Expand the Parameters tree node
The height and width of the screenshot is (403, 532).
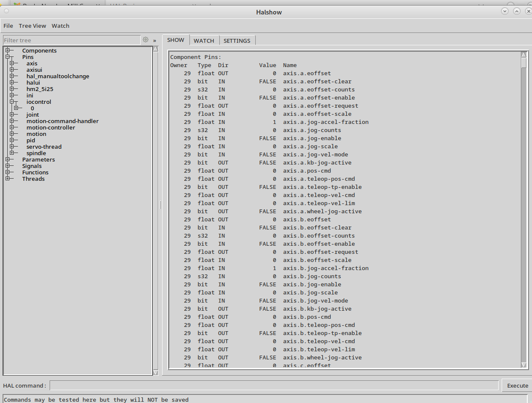click(x=7, y=159)
